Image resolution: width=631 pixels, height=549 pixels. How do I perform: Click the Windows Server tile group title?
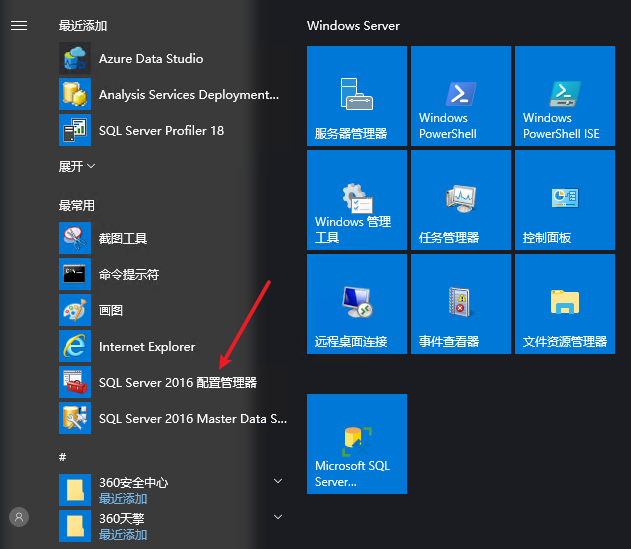tap(353, 26)
